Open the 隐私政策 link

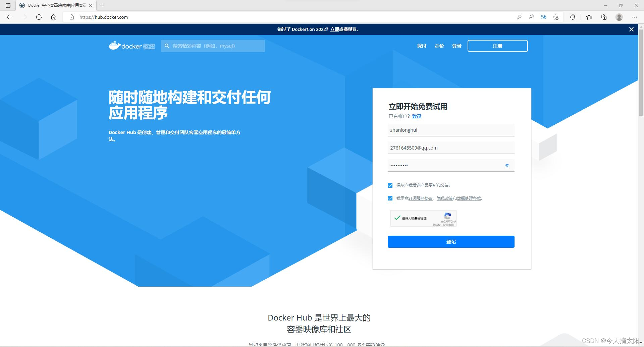pyautogui.click(x=445, y=198)
